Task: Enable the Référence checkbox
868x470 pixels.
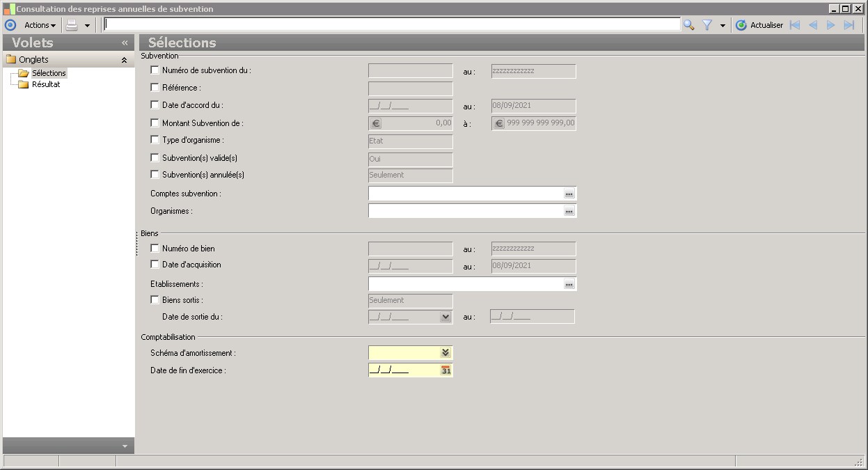Action: point(155,88)
